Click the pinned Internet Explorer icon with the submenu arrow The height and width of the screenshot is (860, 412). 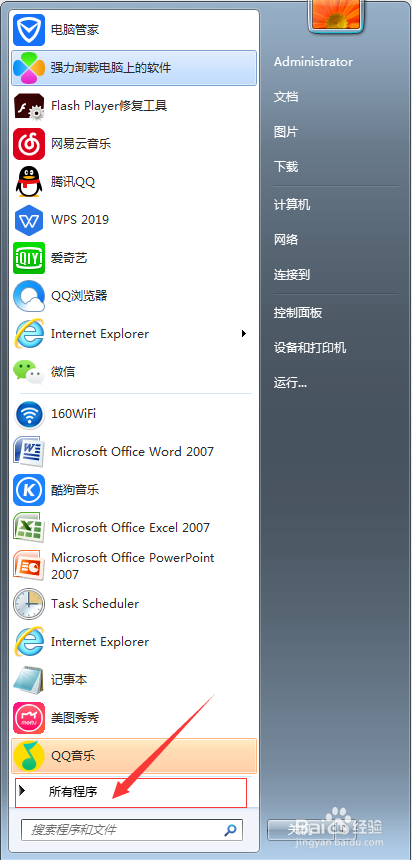(29, 334)
